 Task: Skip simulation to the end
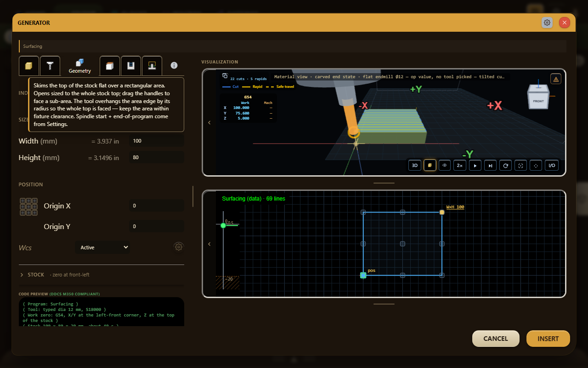491,165
